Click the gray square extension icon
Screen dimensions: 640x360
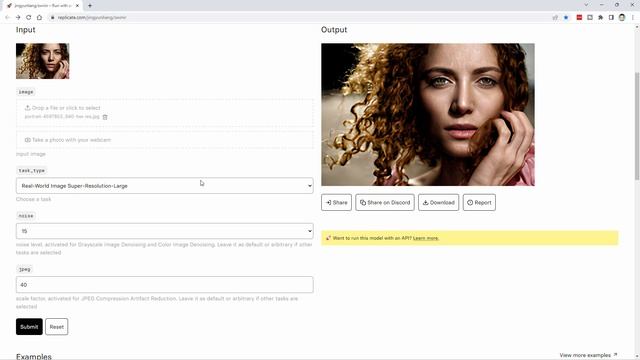590,18
